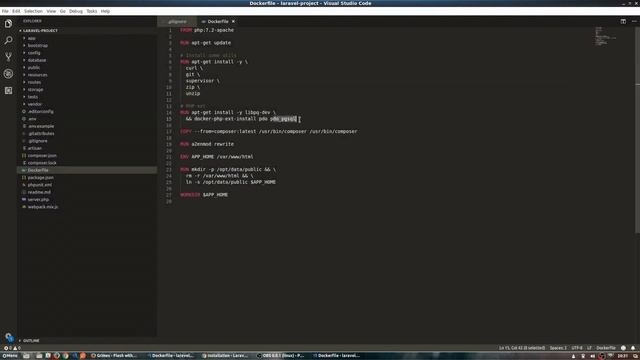Open the Explorer view in the activity bar
This screenshot has width=640, height=360.
[8, 24]
